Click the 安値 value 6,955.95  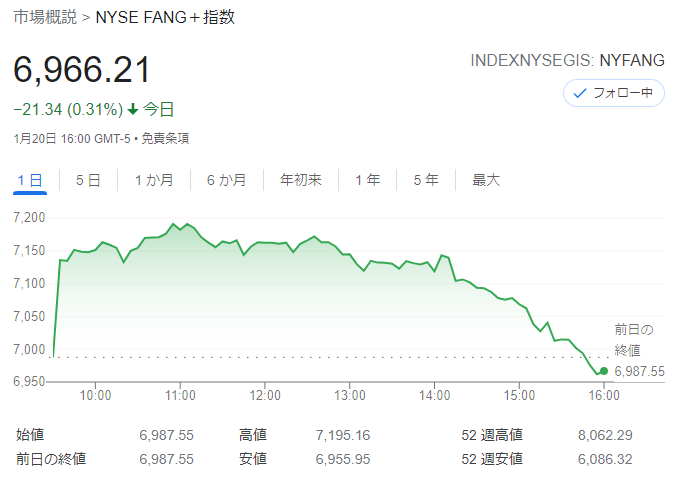click(343, 459)
